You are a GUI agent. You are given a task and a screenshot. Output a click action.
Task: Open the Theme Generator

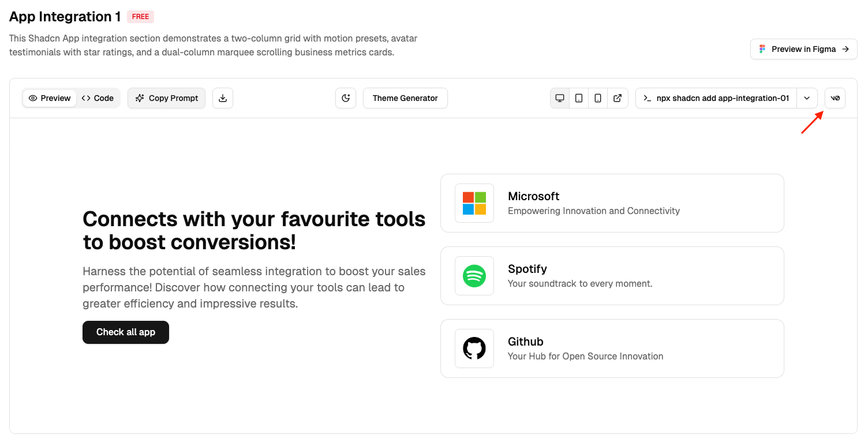(405, 98)
